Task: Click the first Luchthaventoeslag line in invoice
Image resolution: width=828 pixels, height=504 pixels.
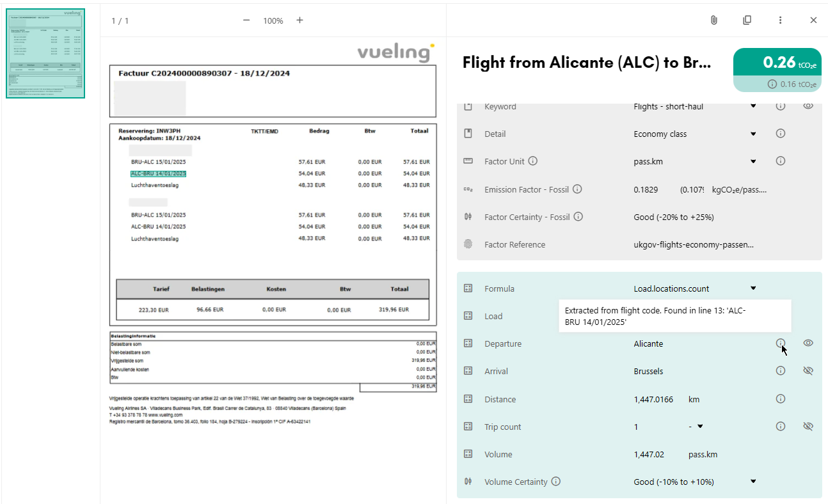Action: point(155,185)
